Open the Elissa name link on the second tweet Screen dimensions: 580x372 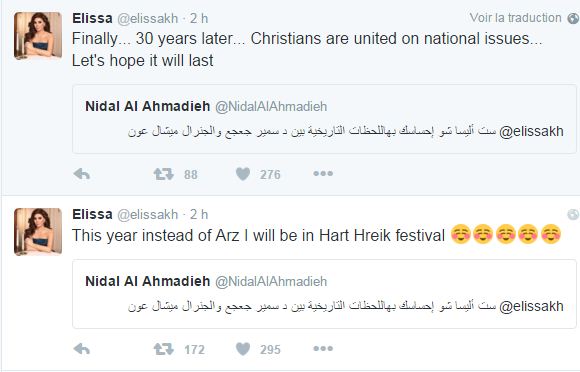click(x=92, y=214)
